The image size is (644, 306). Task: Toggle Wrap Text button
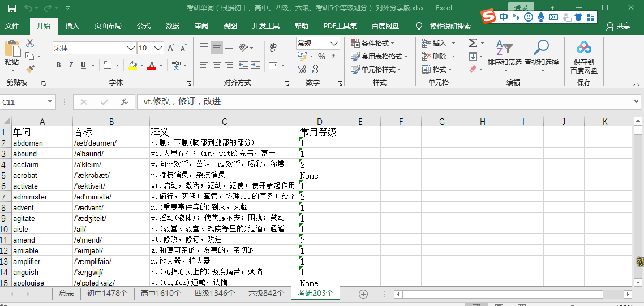tap(273, 48)
